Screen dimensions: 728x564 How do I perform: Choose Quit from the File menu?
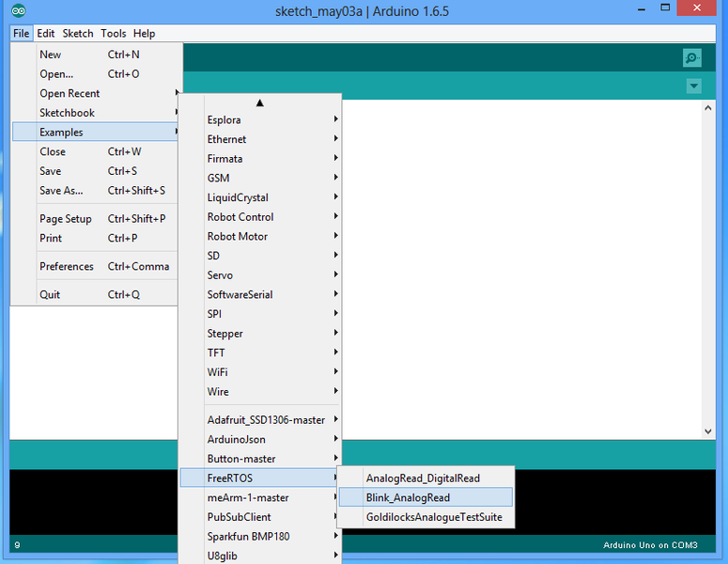click(x=95, y=294)
